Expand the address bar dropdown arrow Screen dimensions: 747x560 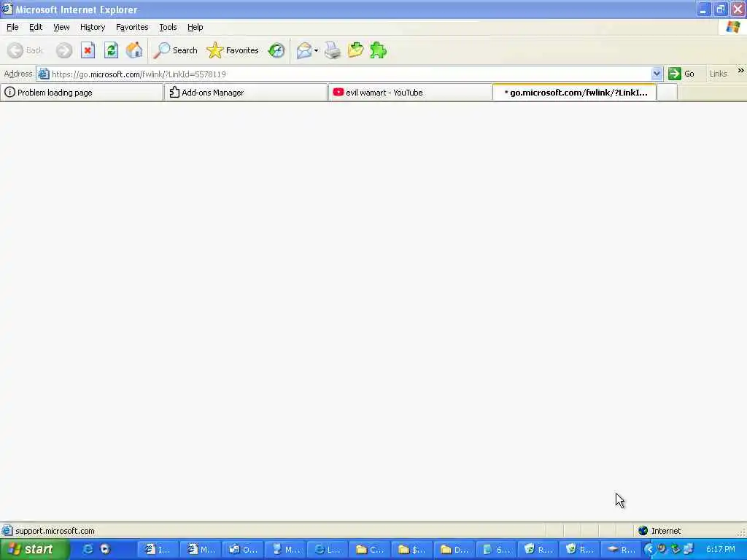click(657, 74)
